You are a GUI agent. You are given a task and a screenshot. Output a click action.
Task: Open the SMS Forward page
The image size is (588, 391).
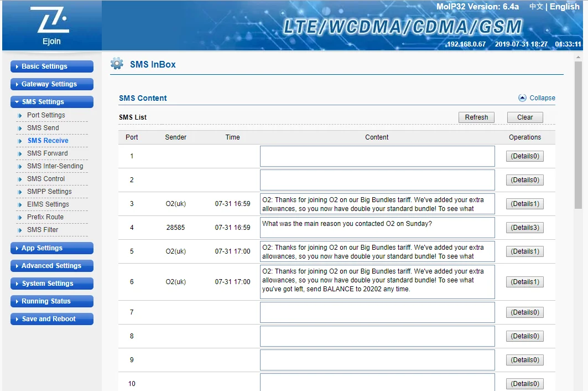tap(47, 153)
